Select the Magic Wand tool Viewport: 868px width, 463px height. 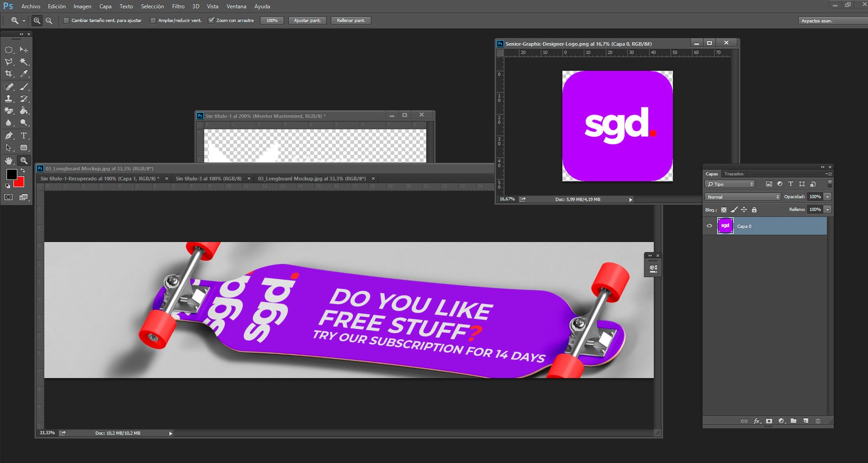point(24,62)
